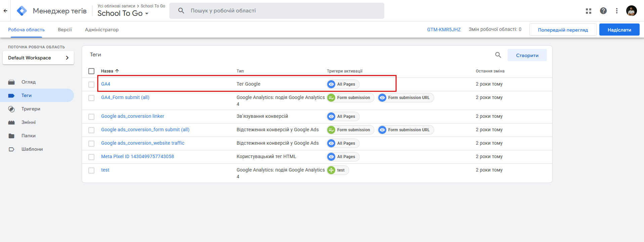The image size is (644, 242).
Task: Click the Tag Manager logo icon
Action: (x=22, y=11)
